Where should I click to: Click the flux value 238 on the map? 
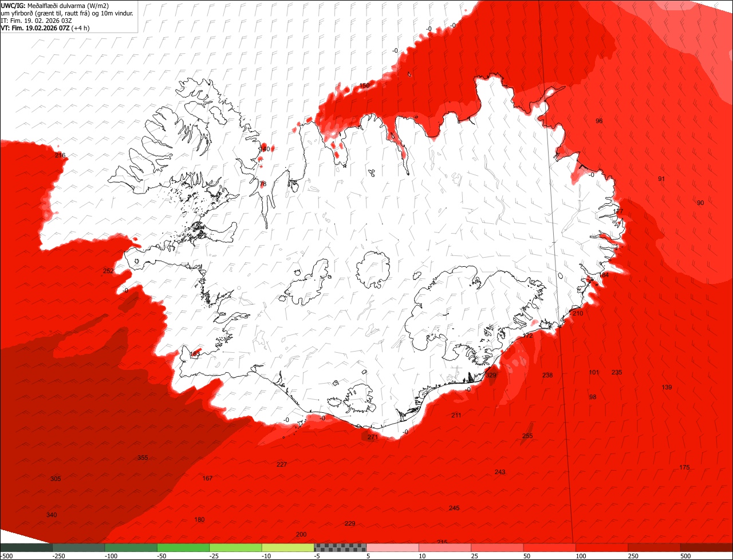(x=547, y=375)
